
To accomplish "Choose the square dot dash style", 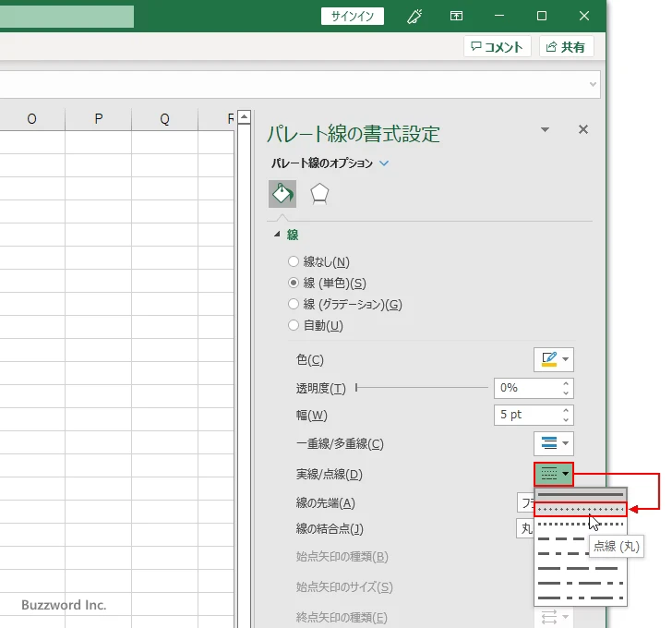I will [581, 524].
